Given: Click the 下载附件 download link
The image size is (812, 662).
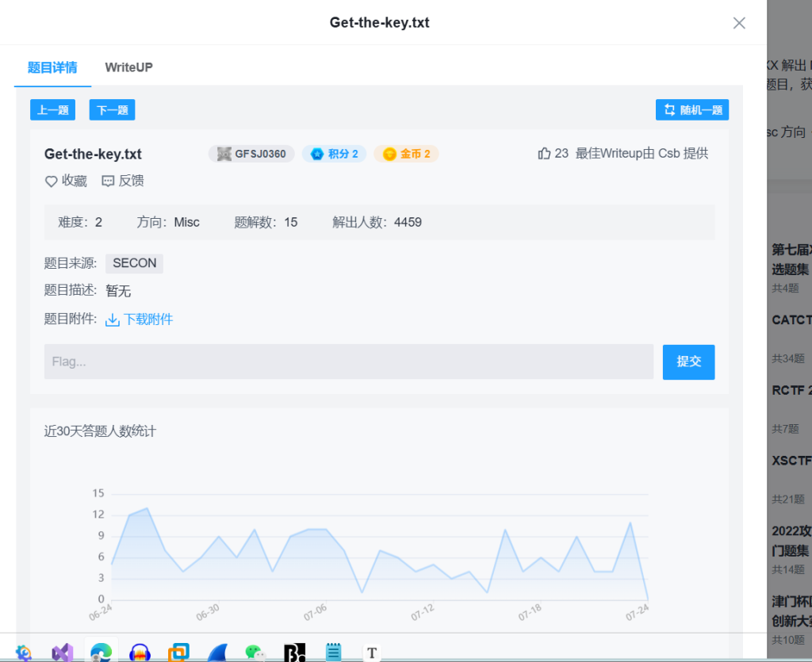Looking at the screenshot, I should tap(147, 320).
